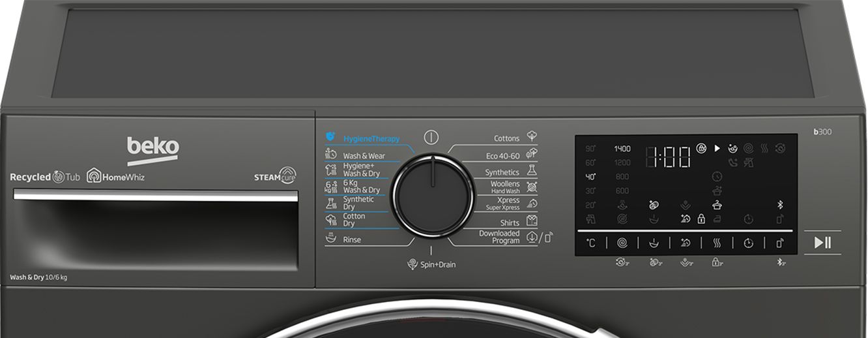Viewport: 868px width, 338px height.
Task: Select the On/Off position above the dial
Action: [431, 137]
